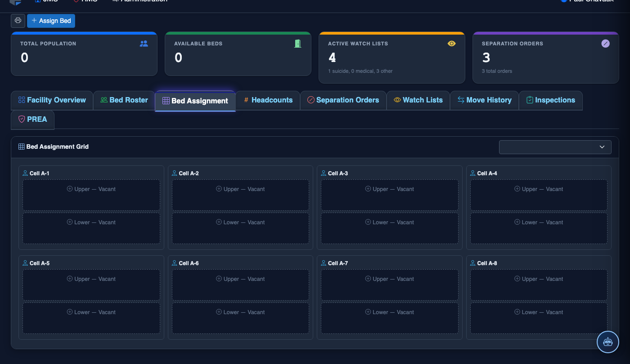Expand the Bed Assignment Grid dropdown
This screenshot has height=364, width=630.
(x=555, y=147)
